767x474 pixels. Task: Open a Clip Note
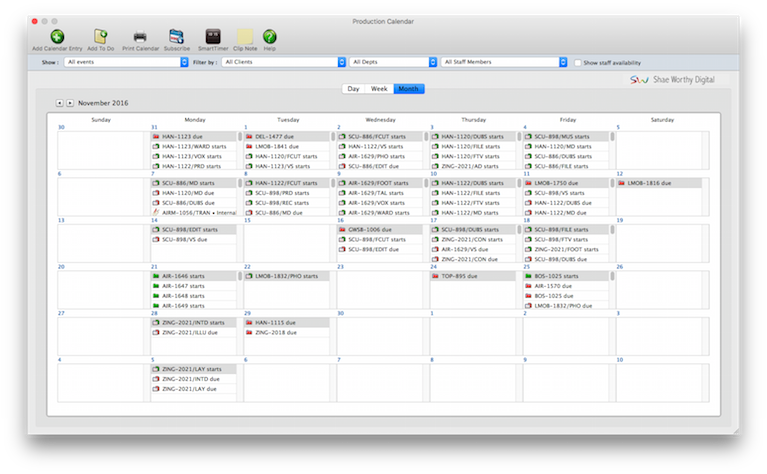tap(244, 37)
